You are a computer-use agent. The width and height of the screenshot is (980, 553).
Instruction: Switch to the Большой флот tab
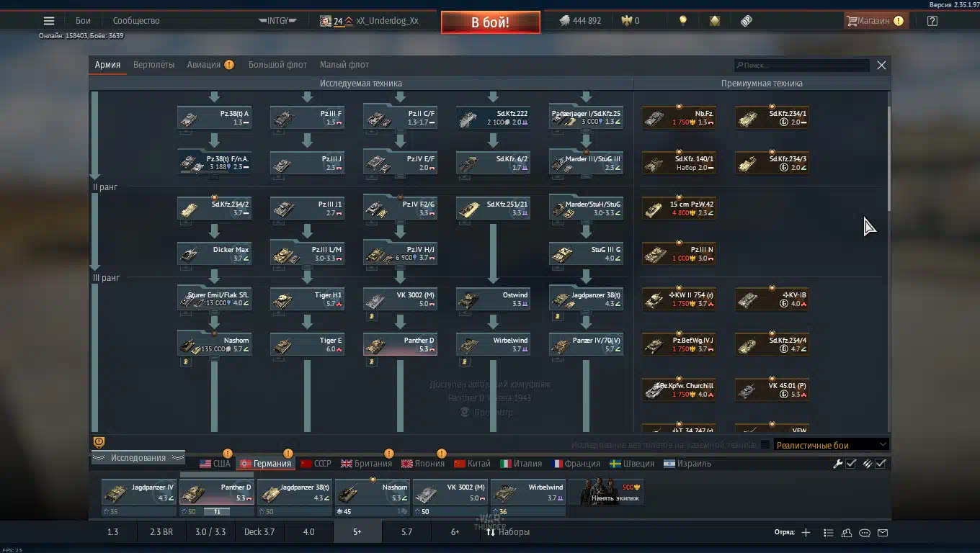[277, 65]
